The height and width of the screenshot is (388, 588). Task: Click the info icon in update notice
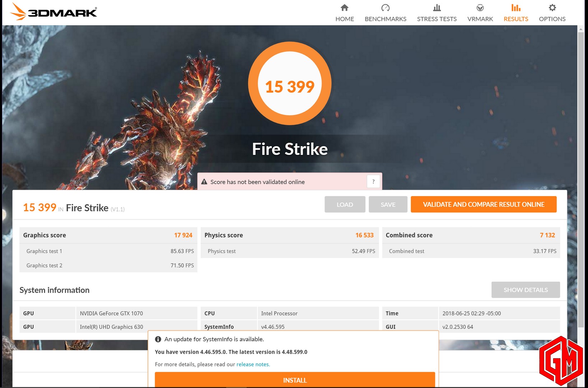point(158,339)
